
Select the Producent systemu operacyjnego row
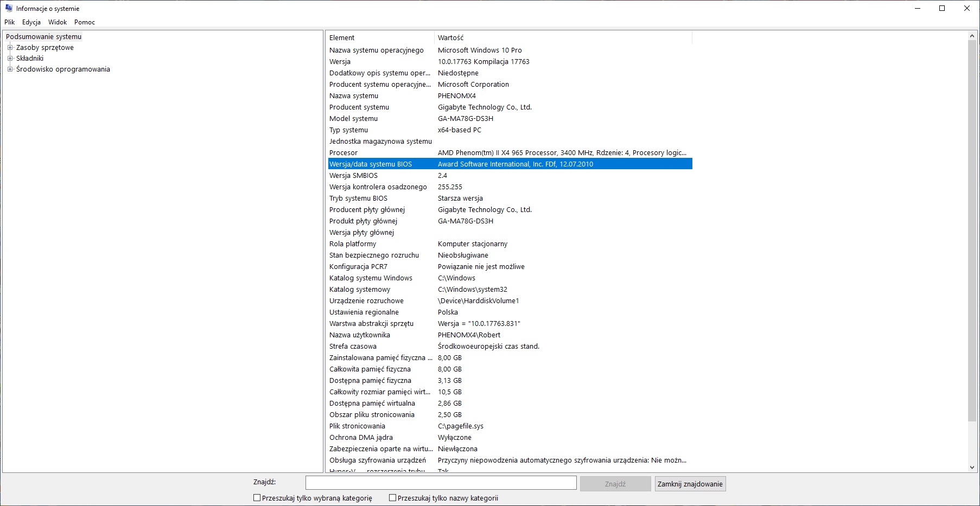[x=510, y=85]
